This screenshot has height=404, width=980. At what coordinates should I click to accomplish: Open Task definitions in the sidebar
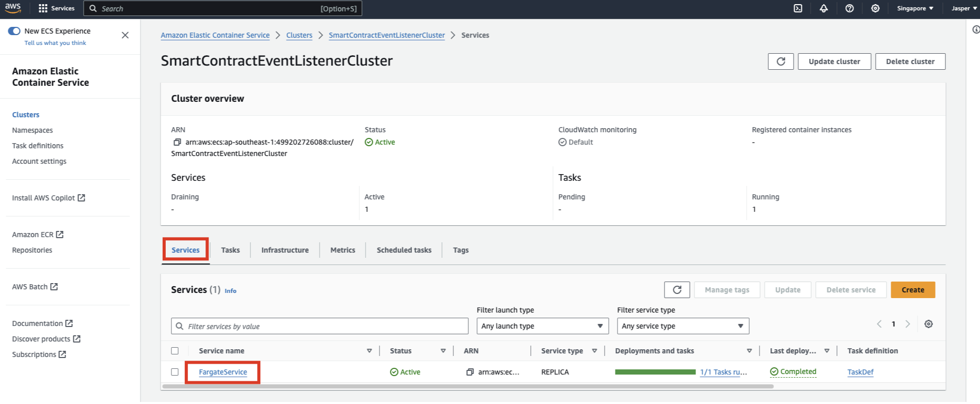(x=38, y=146)
